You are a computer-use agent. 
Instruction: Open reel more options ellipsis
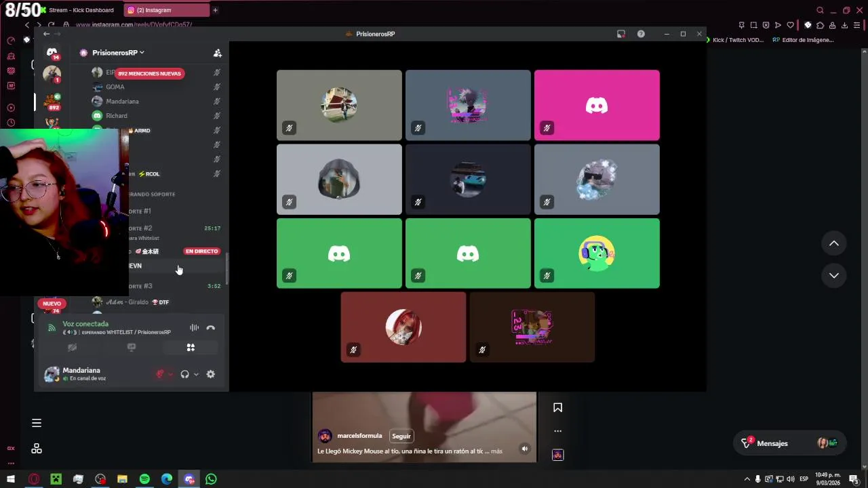pos(557,431)
